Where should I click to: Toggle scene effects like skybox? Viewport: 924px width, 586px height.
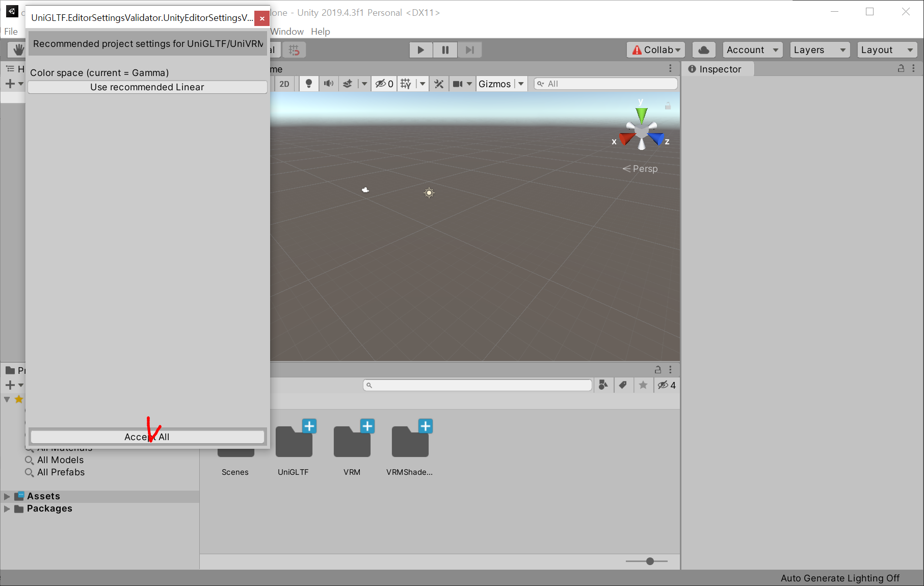[x=348, y=84]
